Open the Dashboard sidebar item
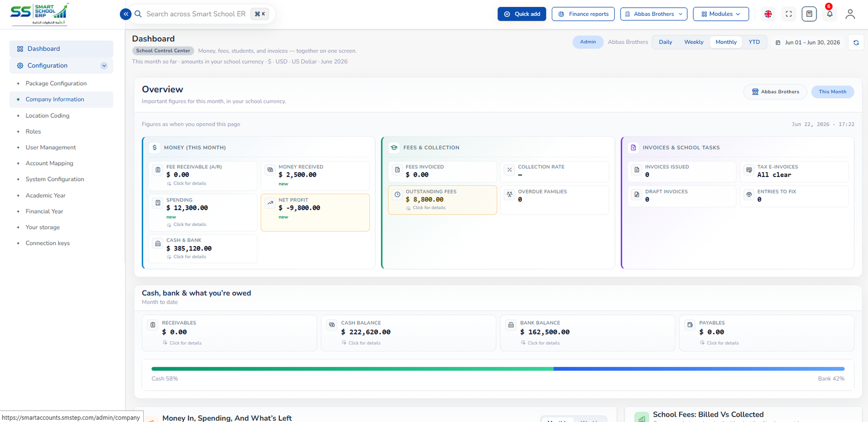868x422 pixels. [61, 49]
